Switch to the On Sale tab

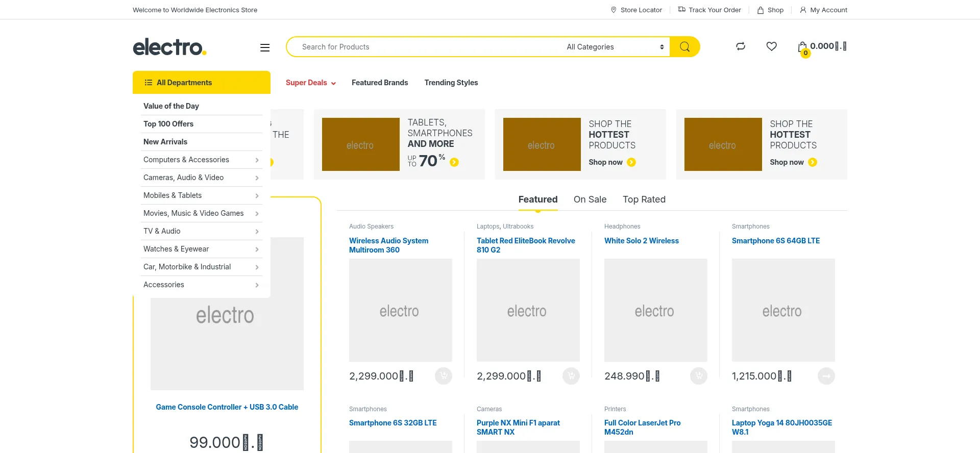(590, 199)
